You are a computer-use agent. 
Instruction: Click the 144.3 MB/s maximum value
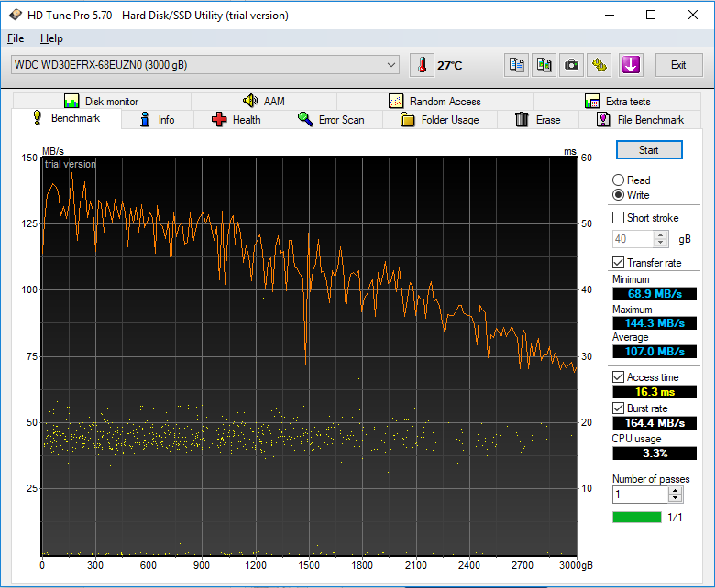[654, 323]
